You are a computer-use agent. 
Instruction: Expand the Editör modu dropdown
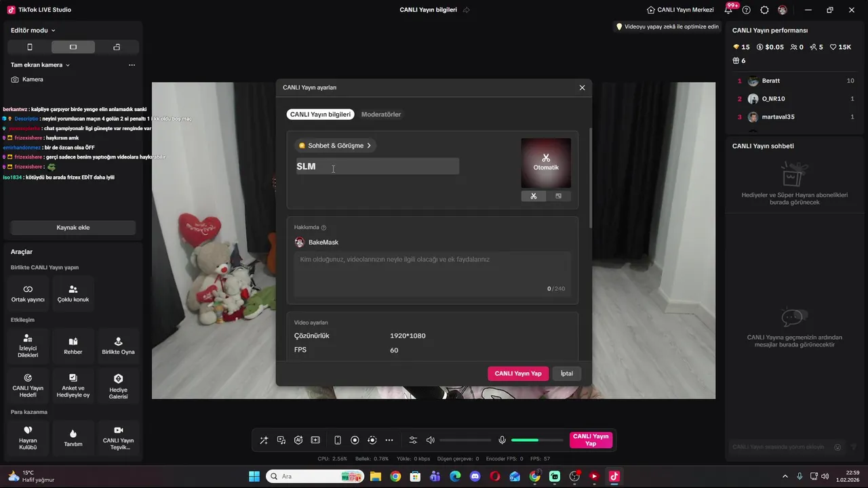tap(33, 30)
